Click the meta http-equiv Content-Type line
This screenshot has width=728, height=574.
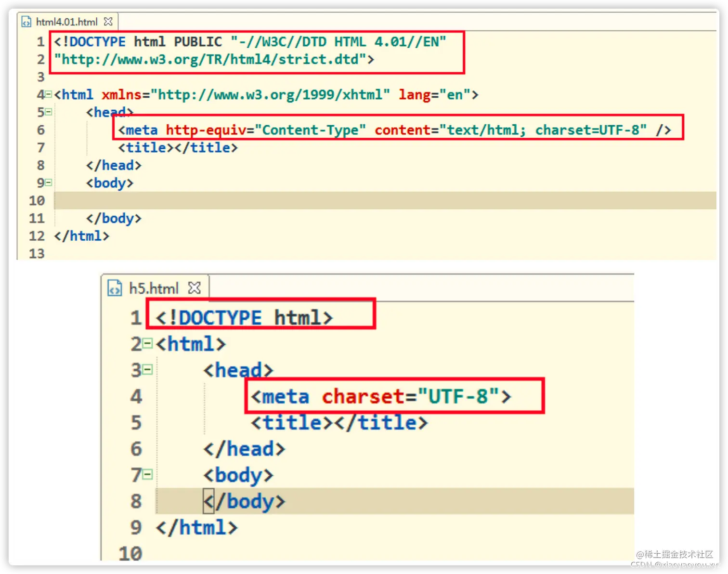click(x=395, y=130)
